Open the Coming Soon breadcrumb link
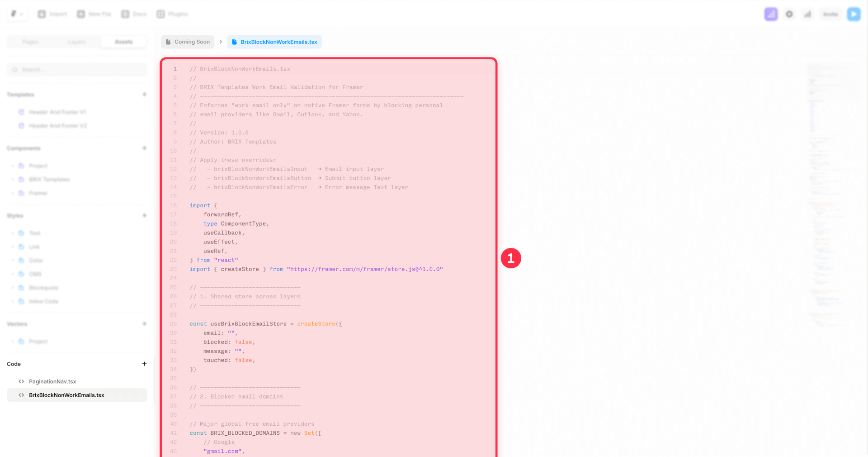The image size is (868, 457). (x=187, y=42)
